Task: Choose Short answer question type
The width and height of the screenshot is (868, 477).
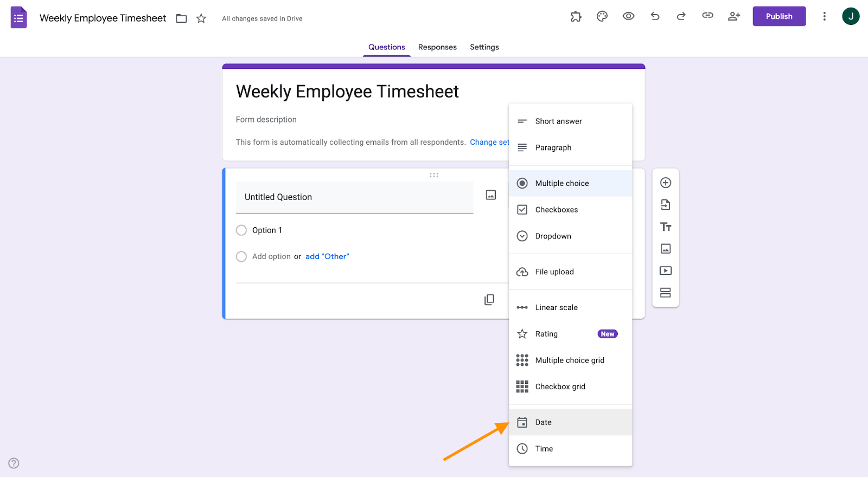Action: pyautogui.click(x=571, y=121)
